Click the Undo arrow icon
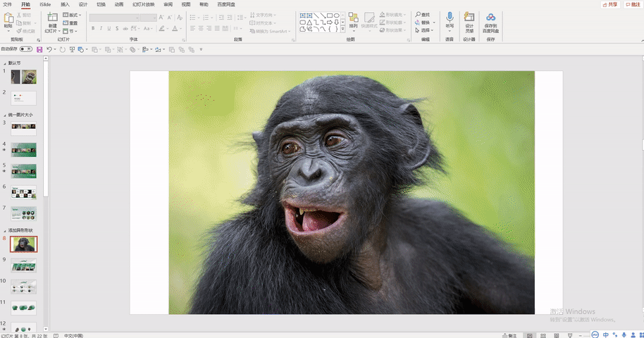 pyautogui.click(x=49, y=49)
